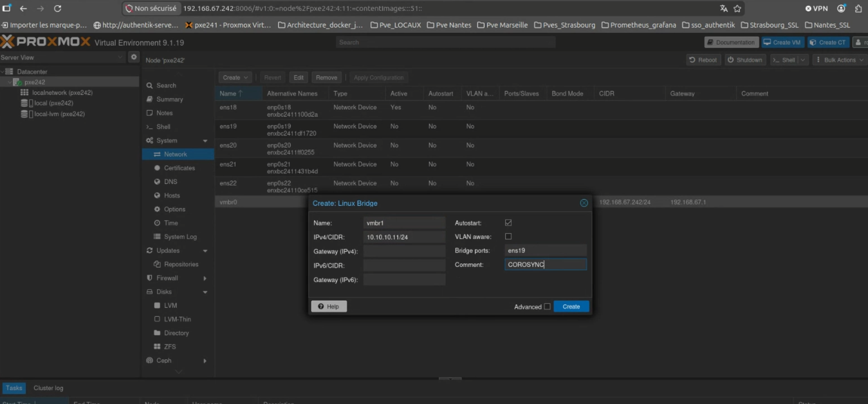This screenshot has width=868, height=404.
Task: Collapse the System section
Action: [205, 141]
